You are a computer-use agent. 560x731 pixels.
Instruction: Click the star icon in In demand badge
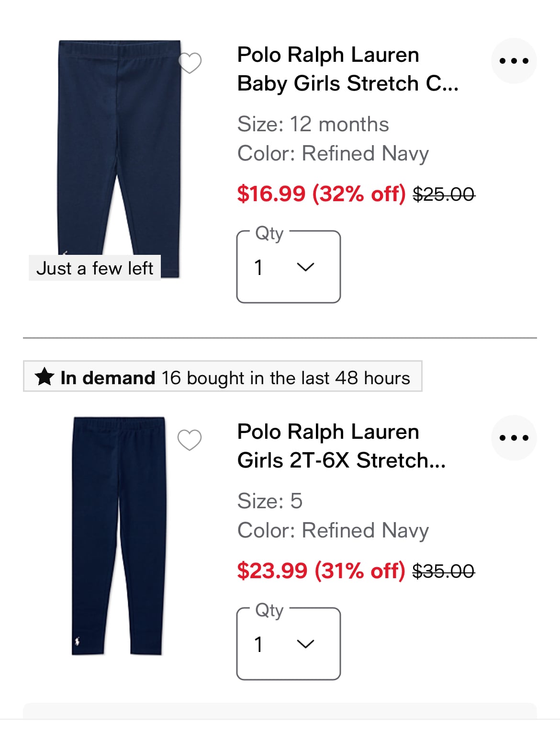pos(45,377)
